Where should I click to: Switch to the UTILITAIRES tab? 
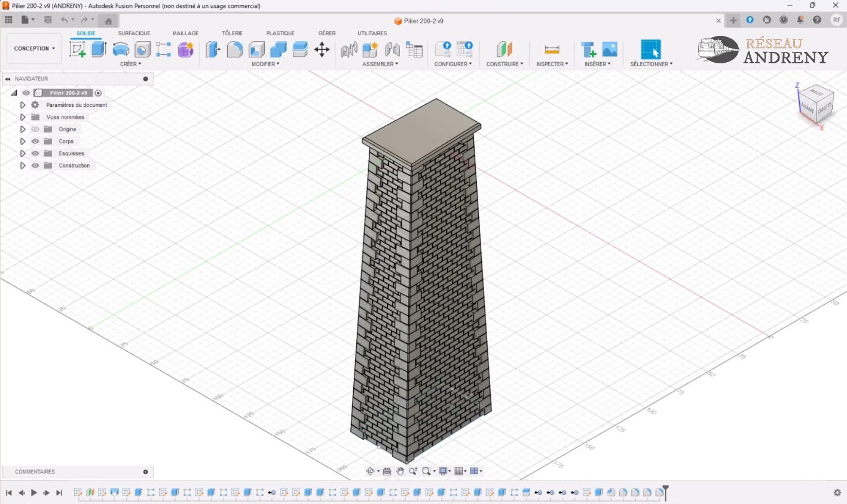(x=372, y=33)
